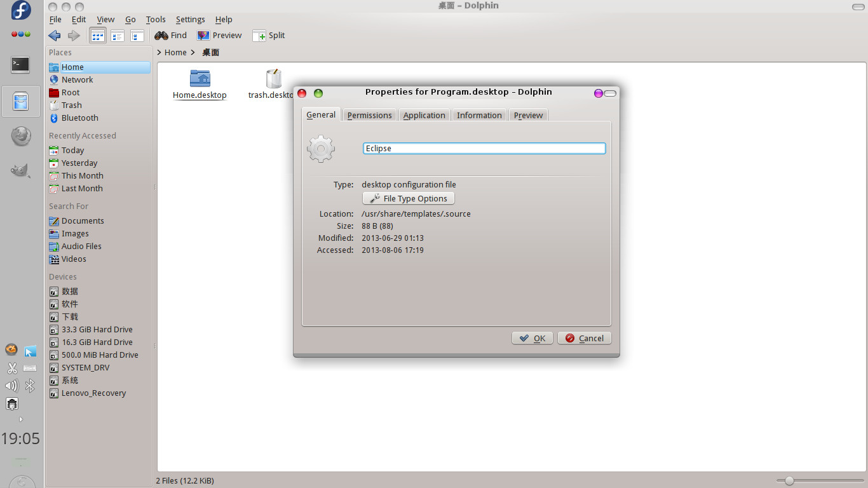Screen dimensions: 868x488
Task: Open the View menu
Action: [x=105, y=20]
